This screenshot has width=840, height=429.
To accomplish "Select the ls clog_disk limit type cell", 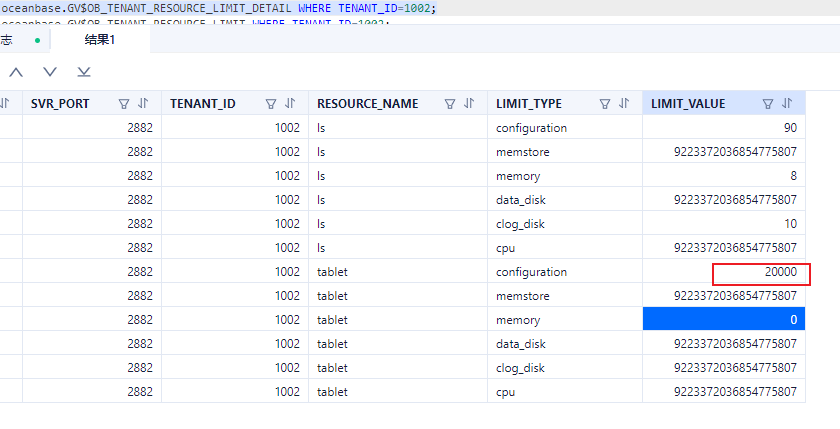I will (x=566, y=224).
